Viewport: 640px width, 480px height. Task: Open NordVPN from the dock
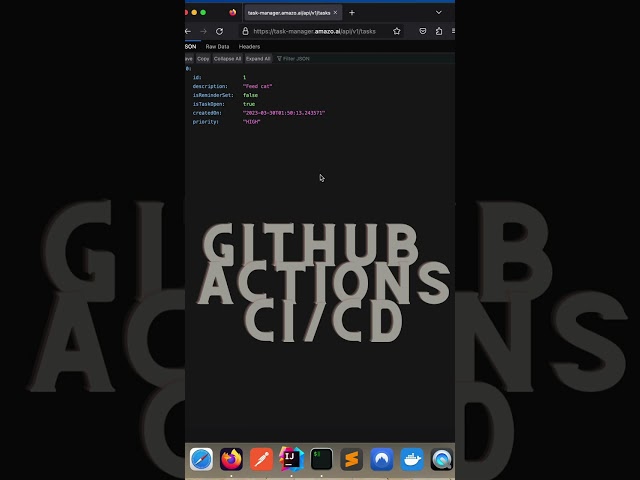[x=382, y=459]
